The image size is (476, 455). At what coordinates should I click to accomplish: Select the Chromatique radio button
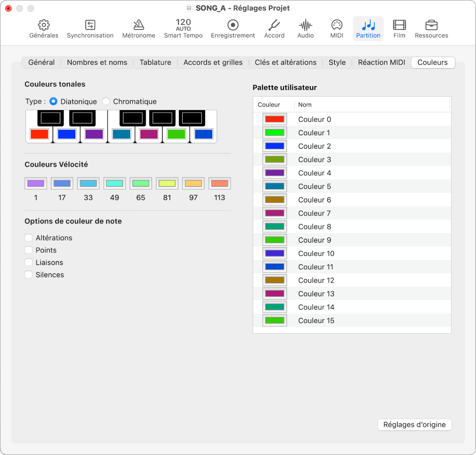(x=106, y=101)
